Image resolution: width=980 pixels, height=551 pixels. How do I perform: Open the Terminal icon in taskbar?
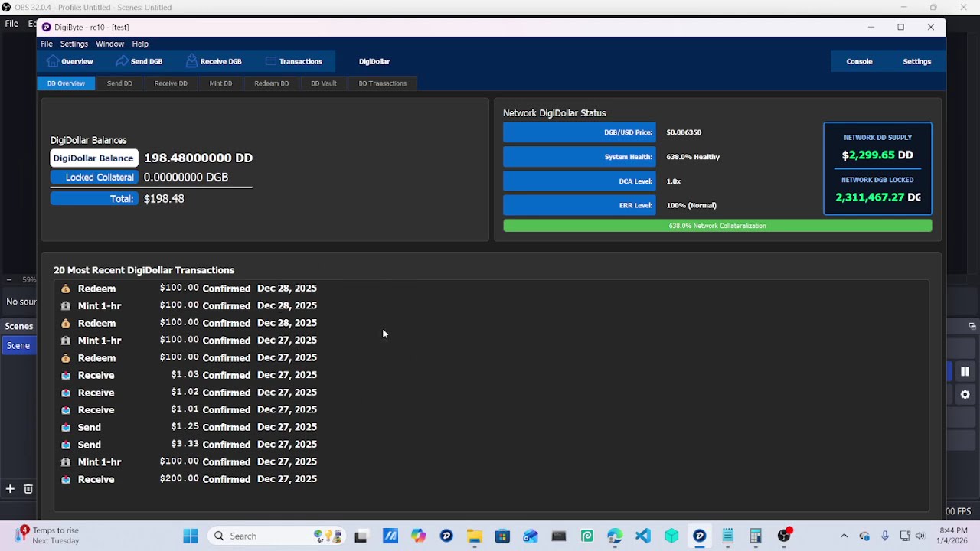pos(558,536)
